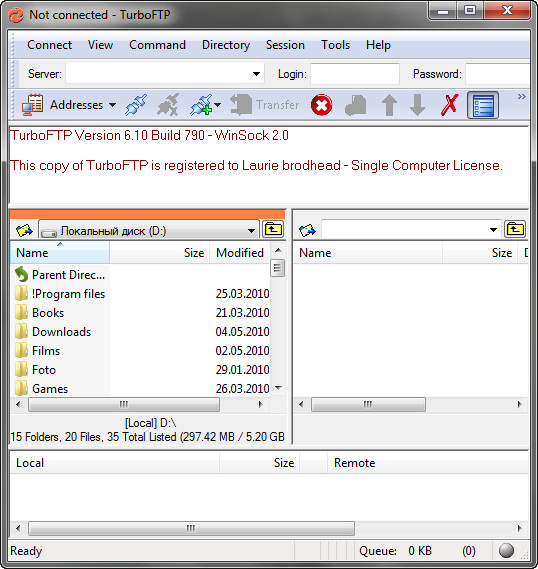This screenshot has width=538, height=569.
Task: Expand the Server address dropdown
Action: click(x=256, y=74)
